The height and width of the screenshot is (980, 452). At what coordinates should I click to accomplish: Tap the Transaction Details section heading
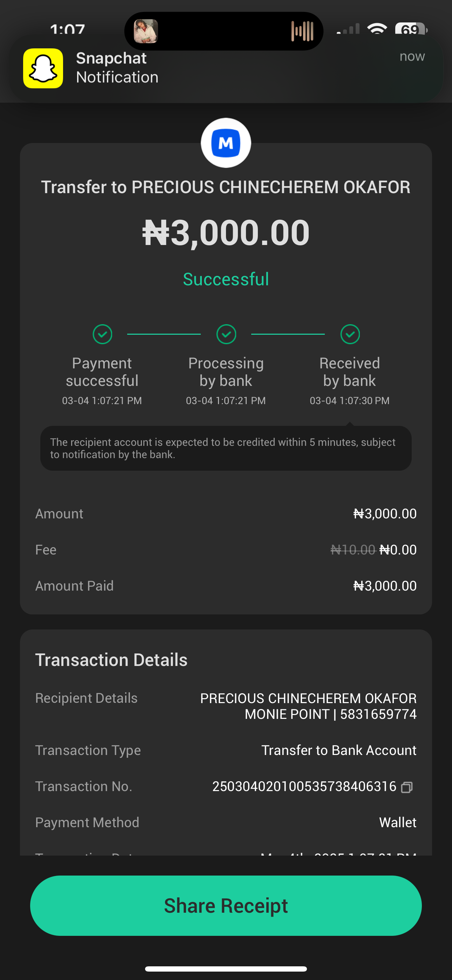tap(111, 660)
